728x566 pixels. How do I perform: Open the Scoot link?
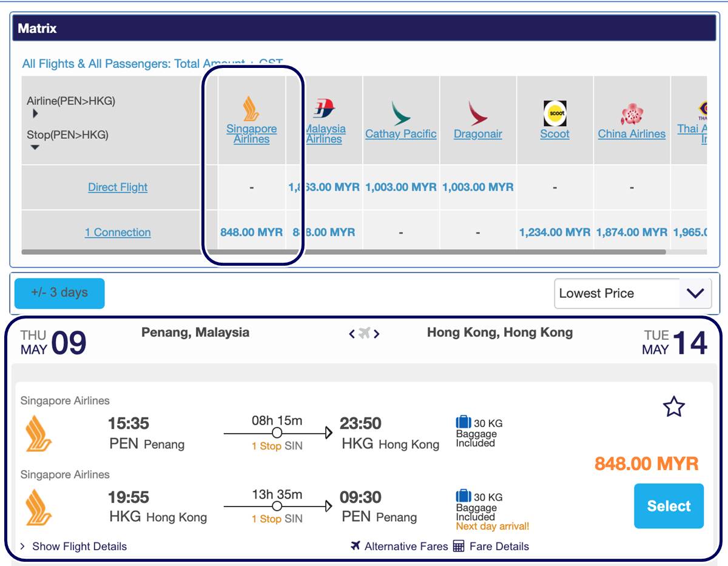click(554, 134)
